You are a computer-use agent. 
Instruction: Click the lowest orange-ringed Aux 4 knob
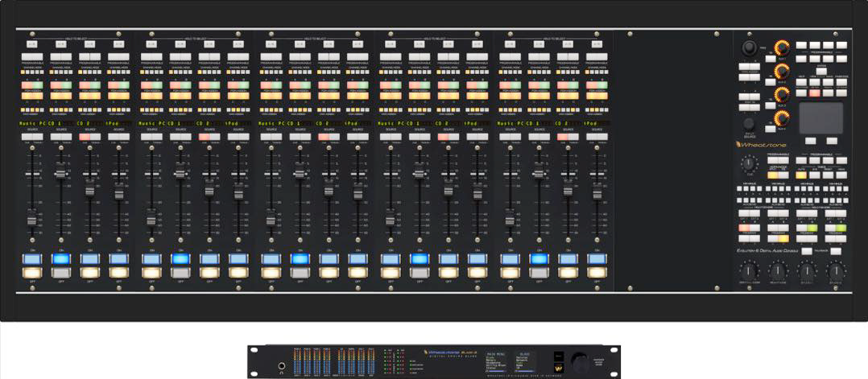click(x=780, y=119)
